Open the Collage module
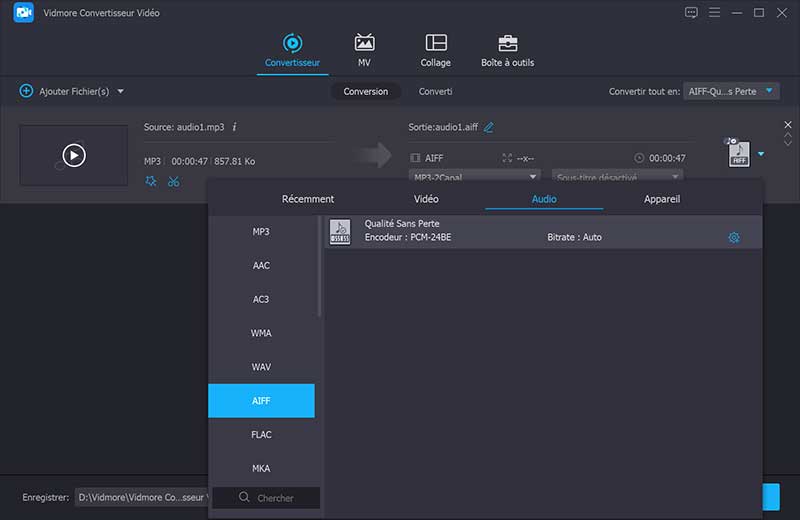 pos(435,50)
